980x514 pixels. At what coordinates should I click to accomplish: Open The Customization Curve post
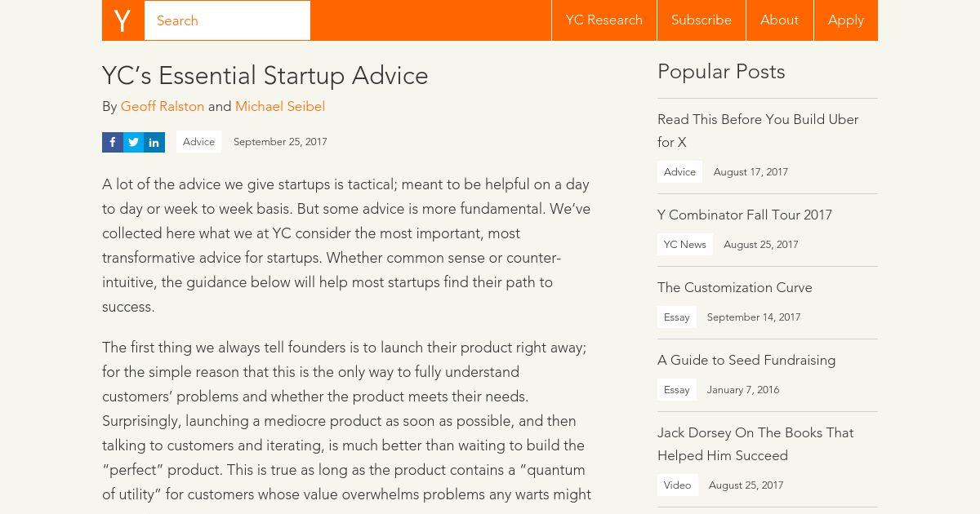pyautogui.click(x=735, y=287)
